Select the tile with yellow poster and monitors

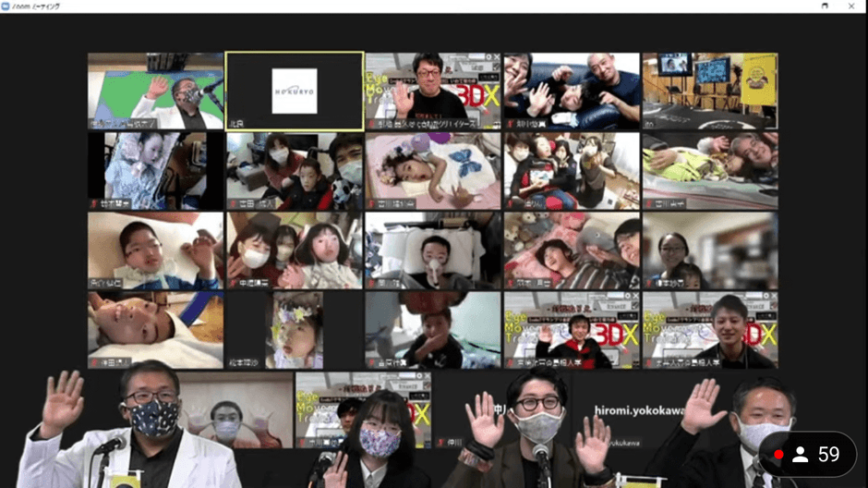pos(710,91)
